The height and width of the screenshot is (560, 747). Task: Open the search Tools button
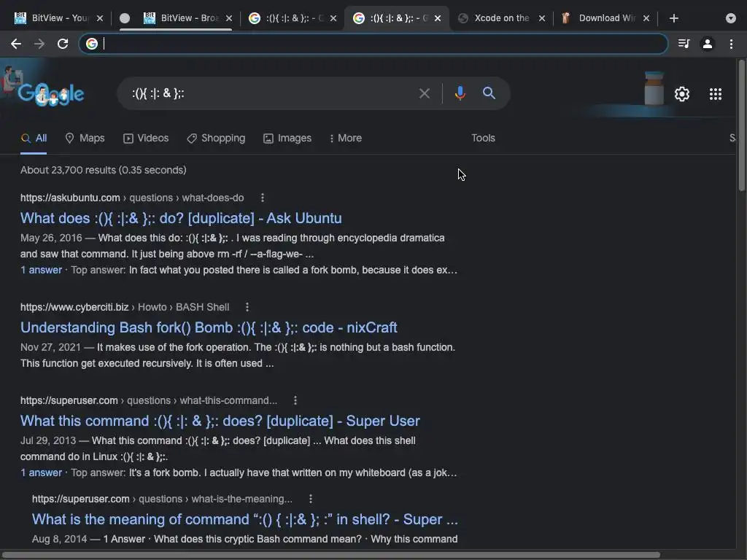(483, 138)
